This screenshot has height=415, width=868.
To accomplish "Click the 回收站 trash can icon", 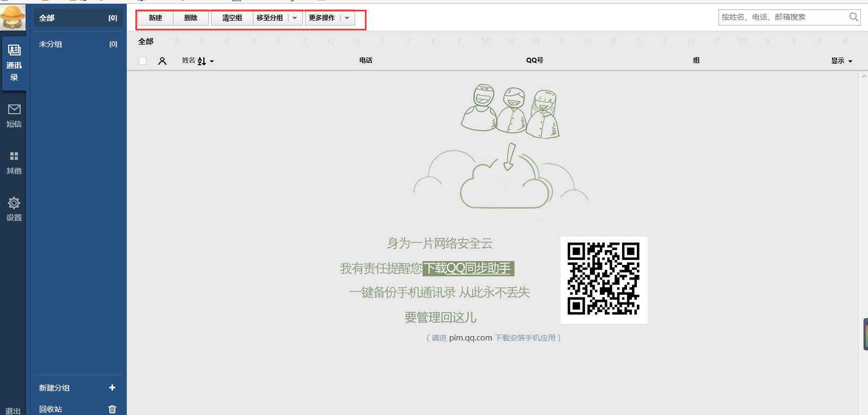I will click(x=112, y=409).
